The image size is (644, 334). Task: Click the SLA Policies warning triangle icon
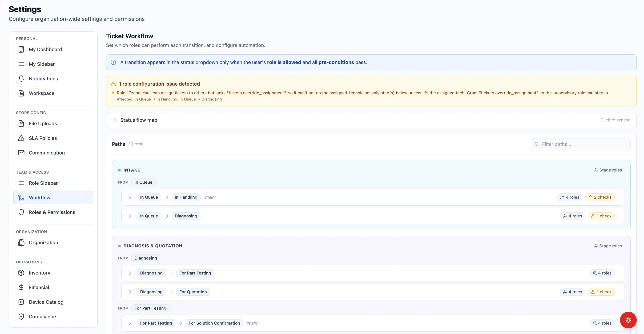pos(21,138)
